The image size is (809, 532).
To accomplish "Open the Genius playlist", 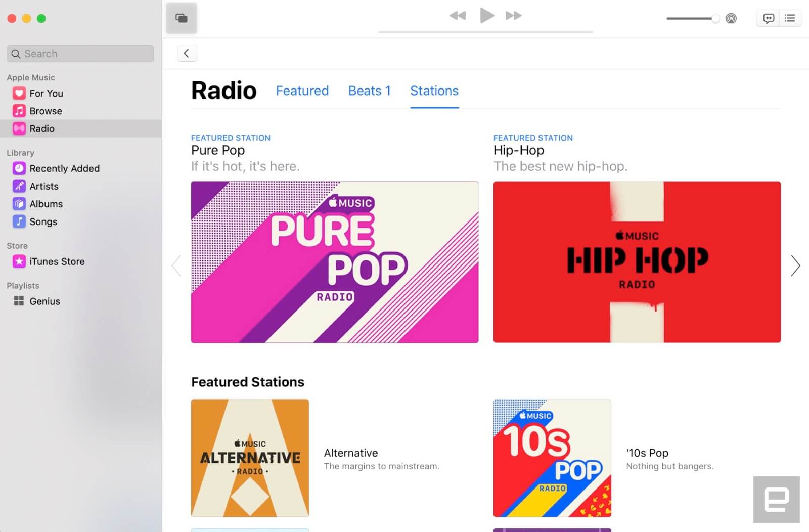I will pyautogui.click(x=44, y=301).
